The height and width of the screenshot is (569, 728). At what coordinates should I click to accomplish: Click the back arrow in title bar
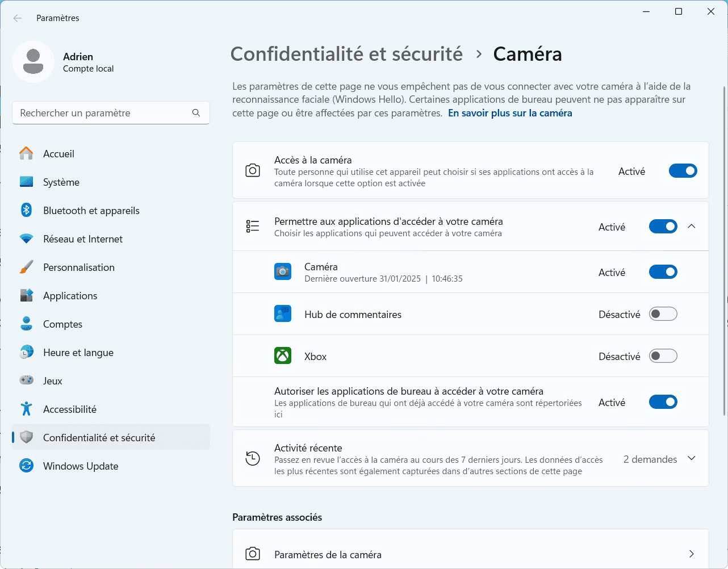point(18,18)
